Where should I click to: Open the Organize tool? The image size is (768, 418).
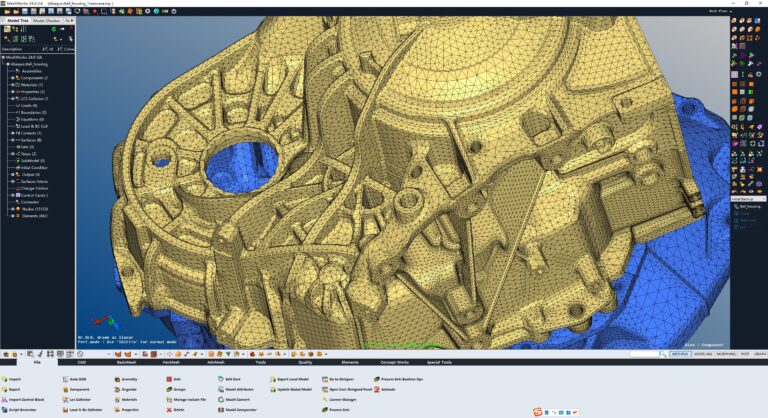click(x=126, y=390)
